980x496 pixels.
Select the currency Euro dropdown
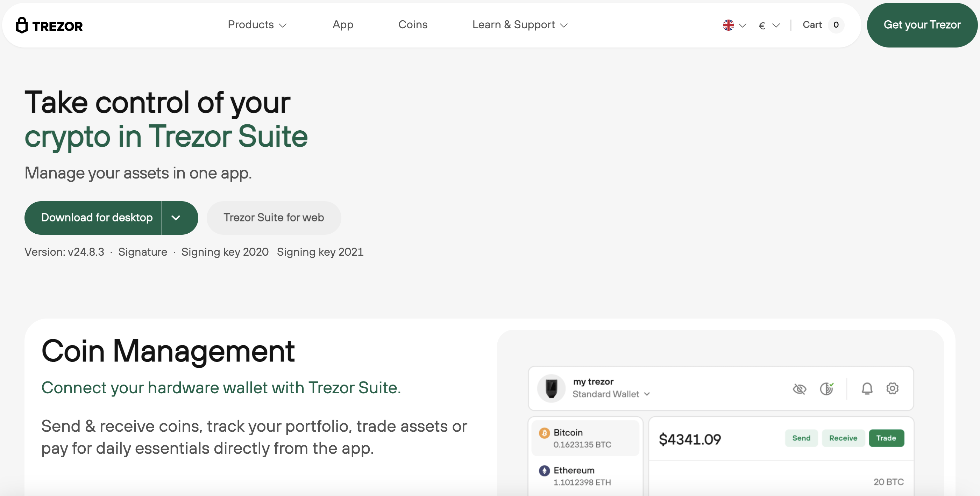tap(768, 24)
